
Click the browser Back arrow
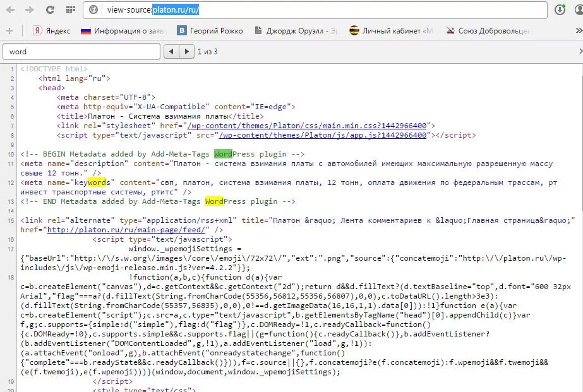(x=10, y=9)
